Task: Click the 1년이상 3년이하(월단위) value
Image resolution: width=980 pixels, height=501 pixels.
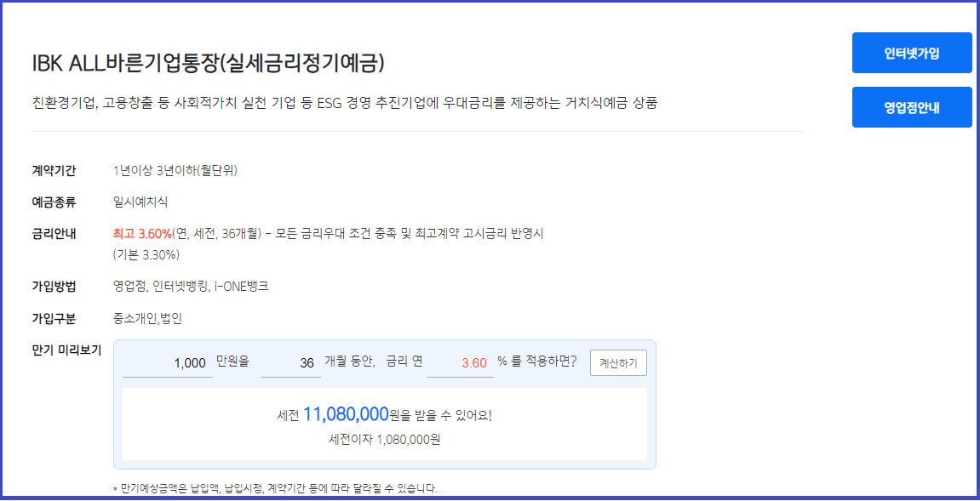Action: tap(175, 170)
